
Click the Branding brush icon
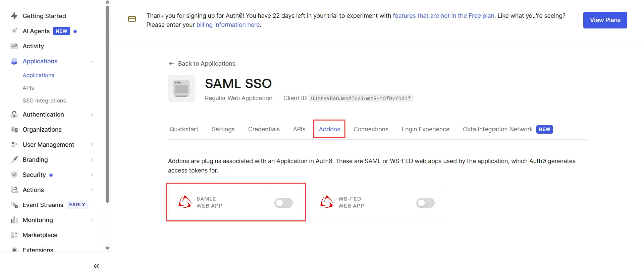14,160
